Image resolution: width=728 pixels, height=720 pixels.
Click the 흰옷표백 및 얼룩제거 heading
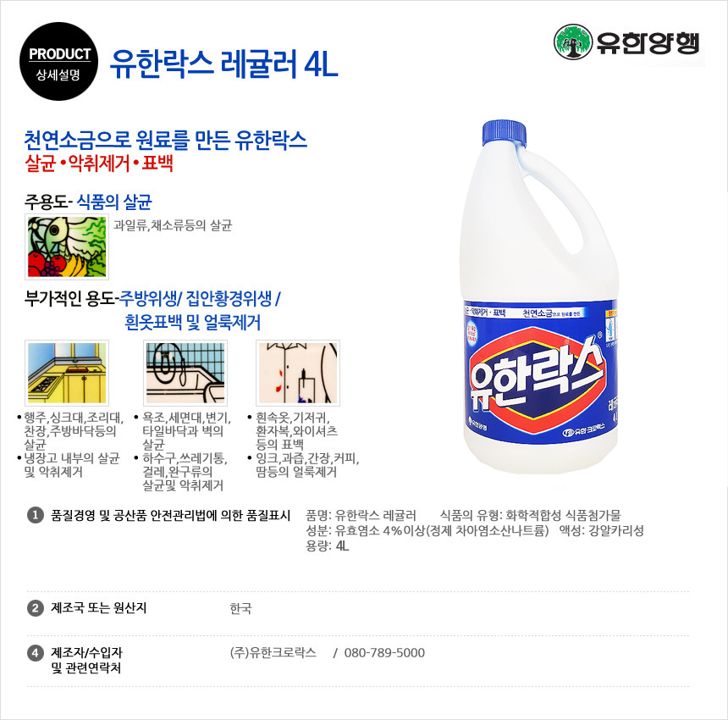coord(193,322)
